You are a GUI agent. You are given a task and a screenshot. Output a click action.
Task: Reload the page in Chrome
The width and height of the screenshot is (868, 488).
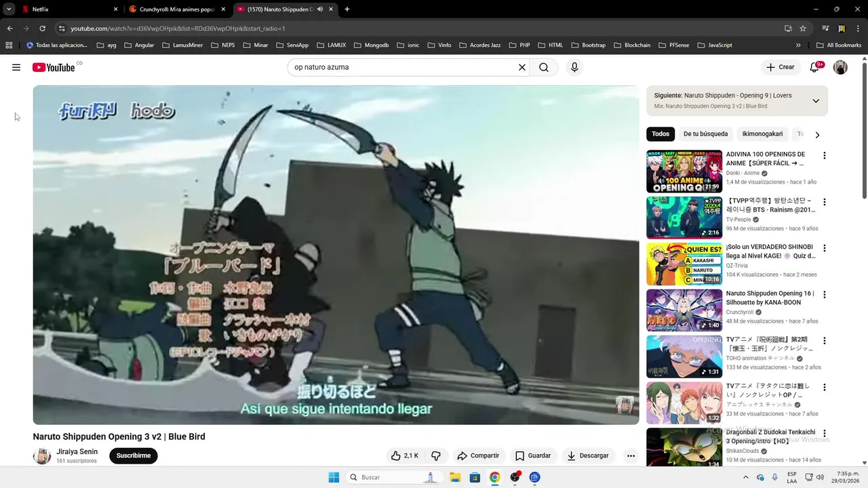[42, 28]
